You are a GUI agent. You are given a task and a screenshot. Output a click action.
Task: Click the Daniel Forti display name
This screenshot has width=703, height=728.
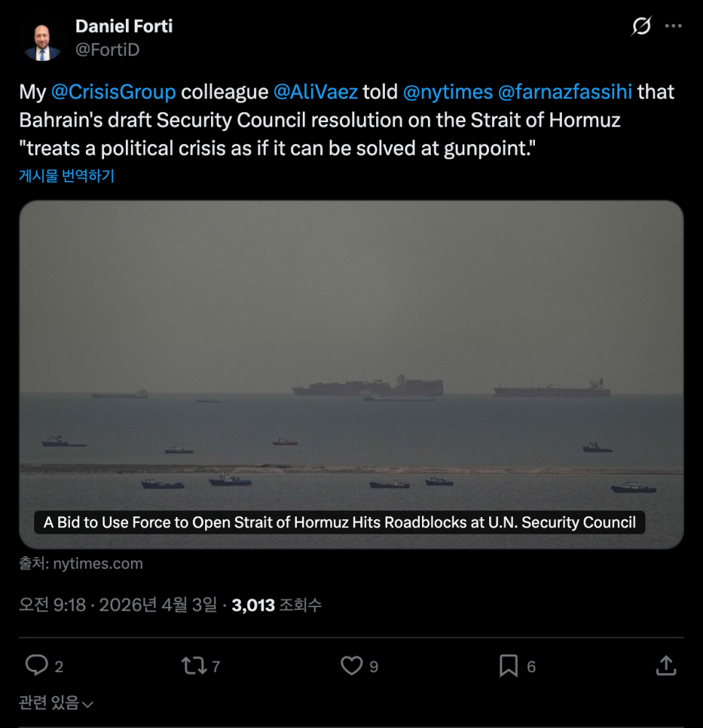point(124,27)
